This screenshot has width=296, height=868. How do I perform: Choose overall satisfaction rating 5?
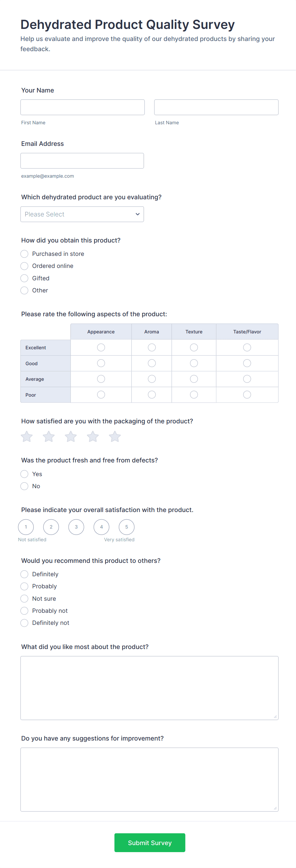(127, 527)
